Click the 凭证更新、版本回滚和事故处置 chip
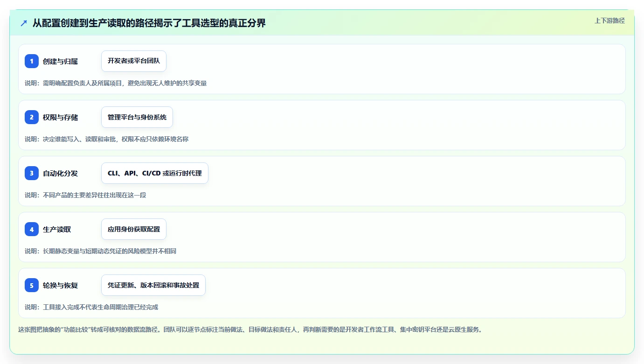 point(153,285)
